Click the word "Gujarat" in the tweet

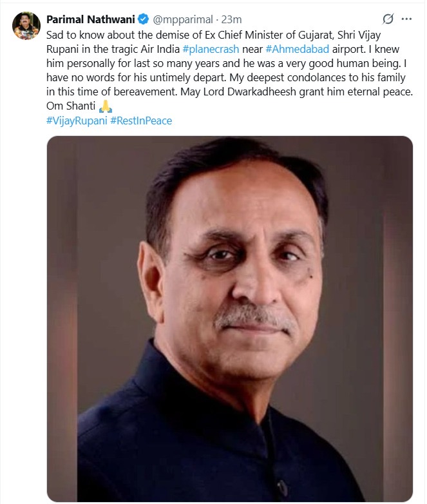[x=316, y=35]
